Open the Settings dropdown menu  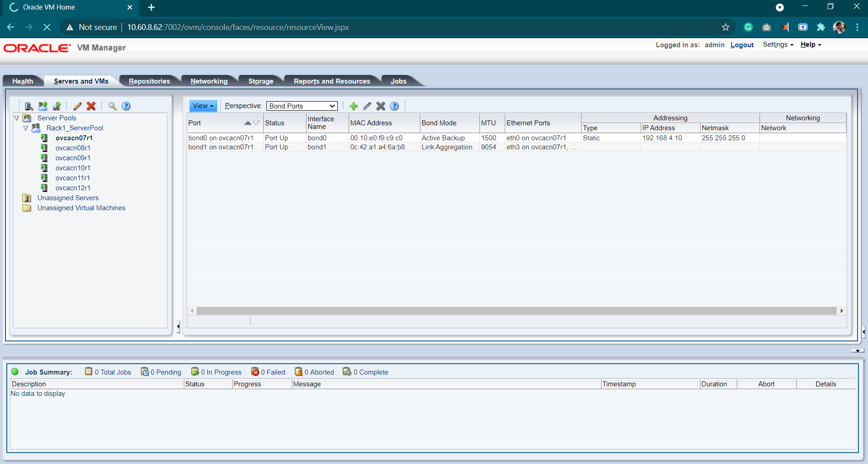click(x=778, y=44)
